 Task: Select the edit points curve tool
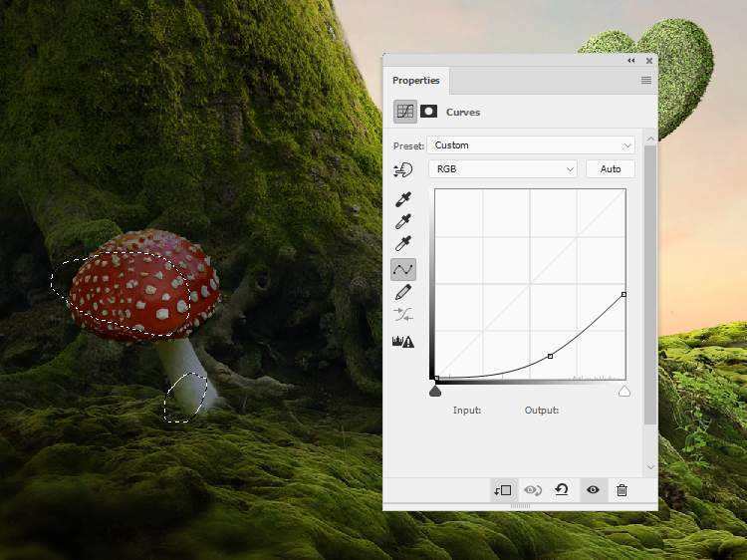(x=403, y=269)
